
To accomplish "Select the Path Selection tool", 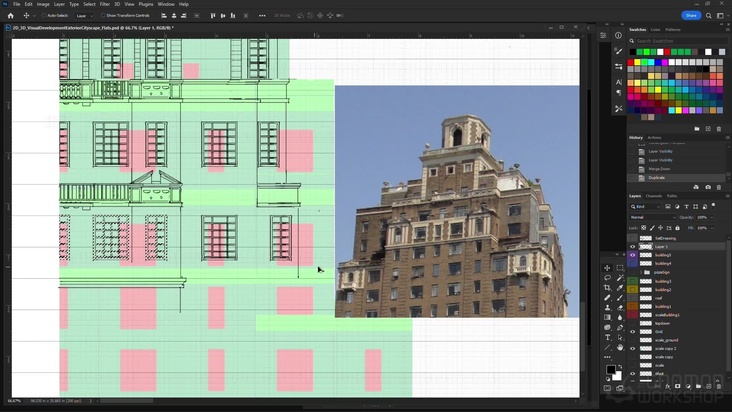I will point(620,337).
